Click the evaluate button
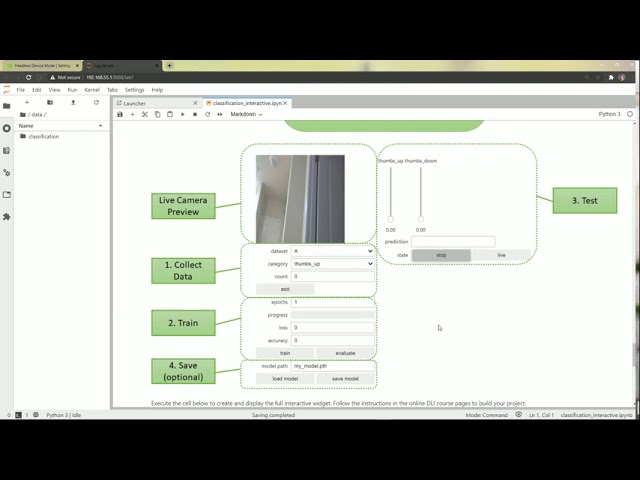Viewport: 640px width, 480px height. [x=345, y=353]
